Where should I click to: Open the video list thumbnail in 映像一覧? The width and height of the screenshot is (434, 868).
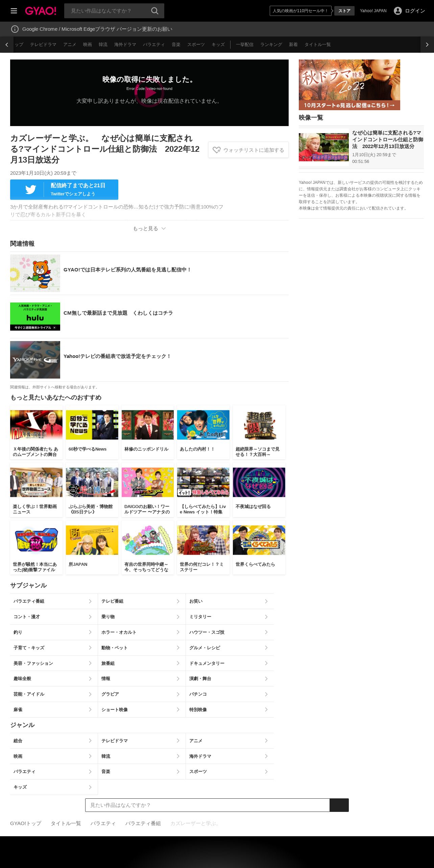tap(324, 147)
